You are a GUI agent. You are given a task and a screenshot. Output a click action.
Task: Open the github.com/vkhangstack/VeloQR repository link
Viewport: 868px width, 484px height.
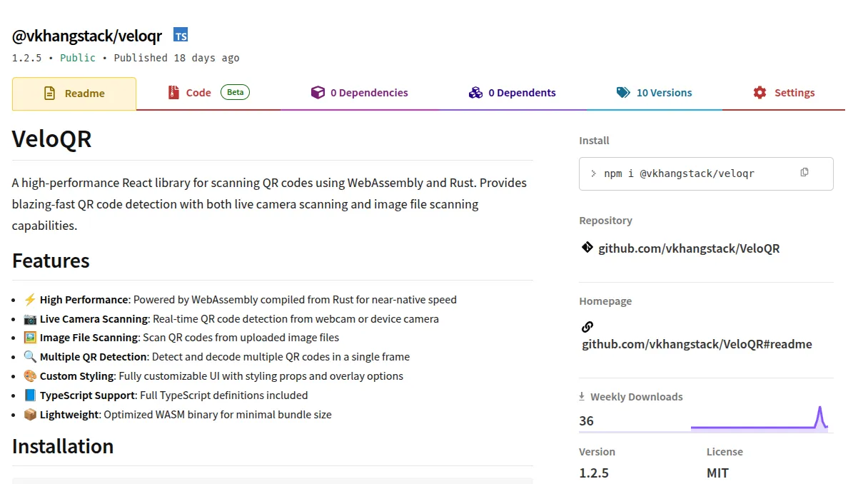(688, 248)
